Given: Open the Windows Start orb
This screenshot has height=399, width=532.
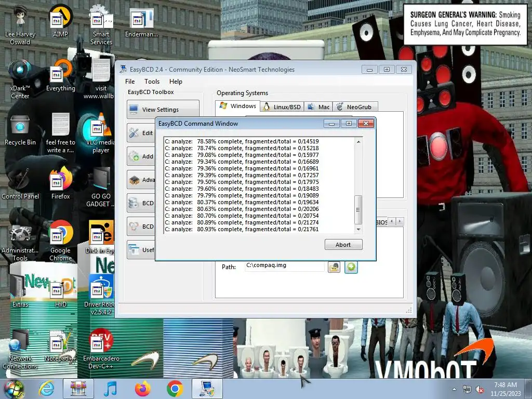Looking at the screenshot, I should click(14, 389).
